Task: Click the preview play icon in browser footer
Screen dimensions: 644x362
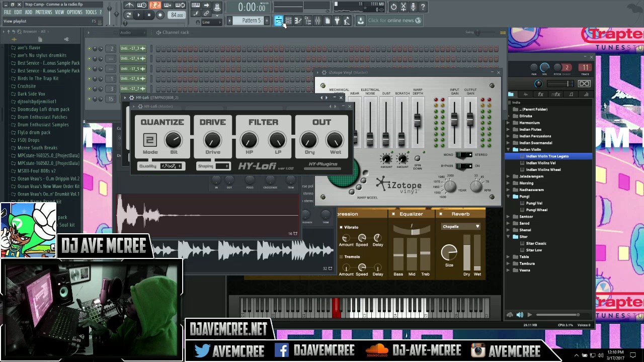Action: [x=529, y=315]
